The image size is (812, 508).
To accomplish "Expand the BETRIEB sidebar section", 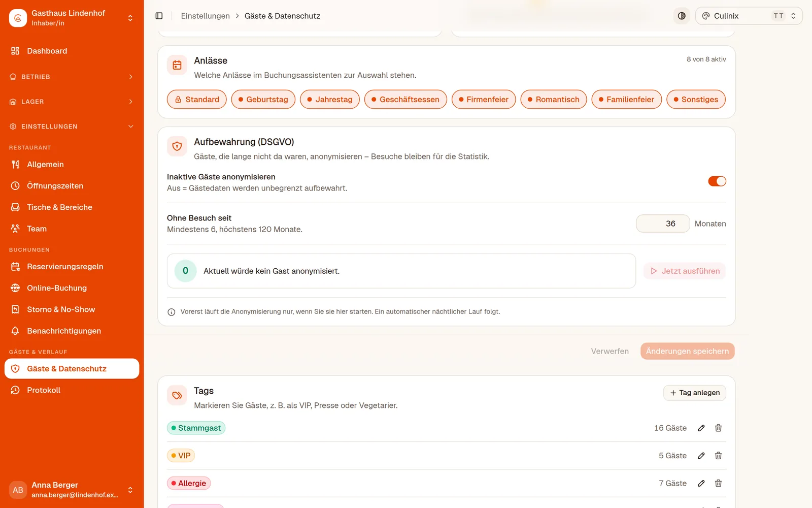I will [72, 77].
